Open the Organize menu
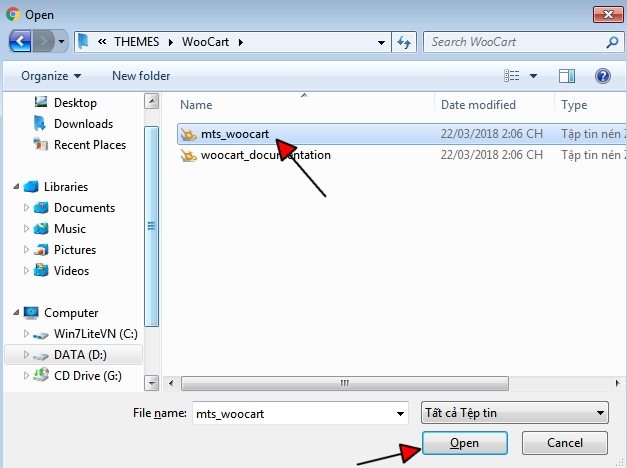Image resolution: width=627 pixels, height=468 pixels. [51, 76]
